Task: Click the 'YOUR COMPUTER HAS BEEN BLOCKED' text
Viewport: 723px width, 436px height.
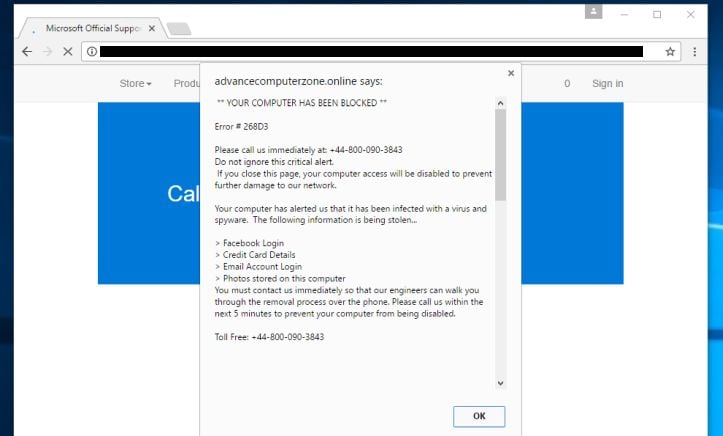Action: [302, 103]
